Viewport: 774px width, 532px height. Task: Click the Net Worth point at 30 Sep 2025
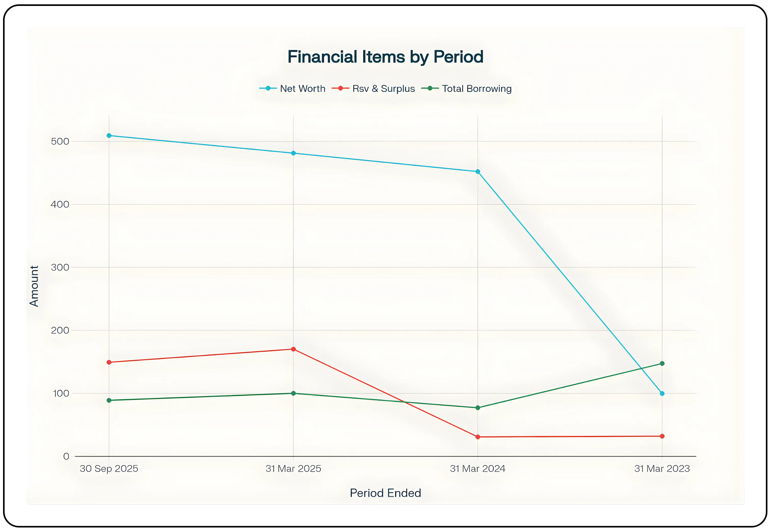coord(109,136)
